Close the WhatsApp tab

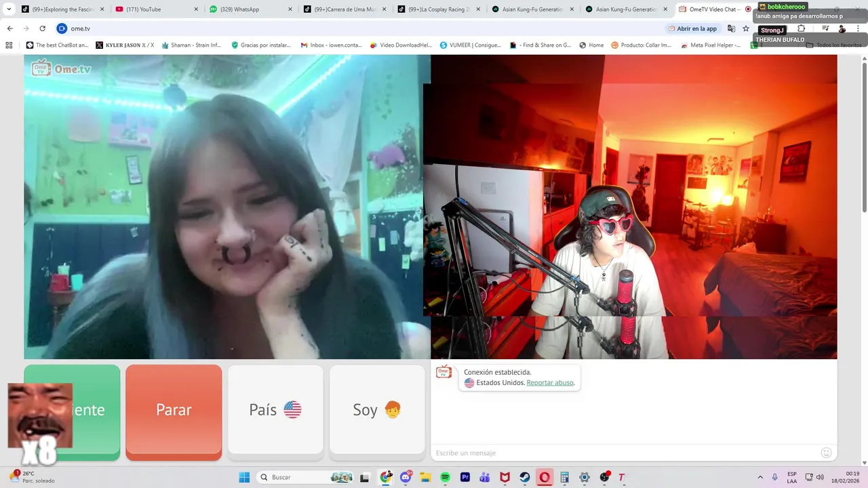pyautogui.click(x=290, y=9)
